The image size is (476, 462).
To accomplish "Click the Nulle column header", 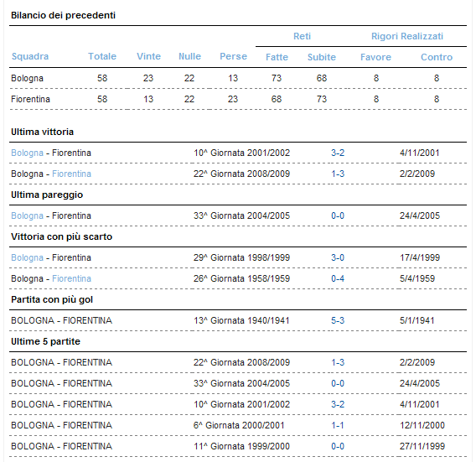I will [189, 56].
